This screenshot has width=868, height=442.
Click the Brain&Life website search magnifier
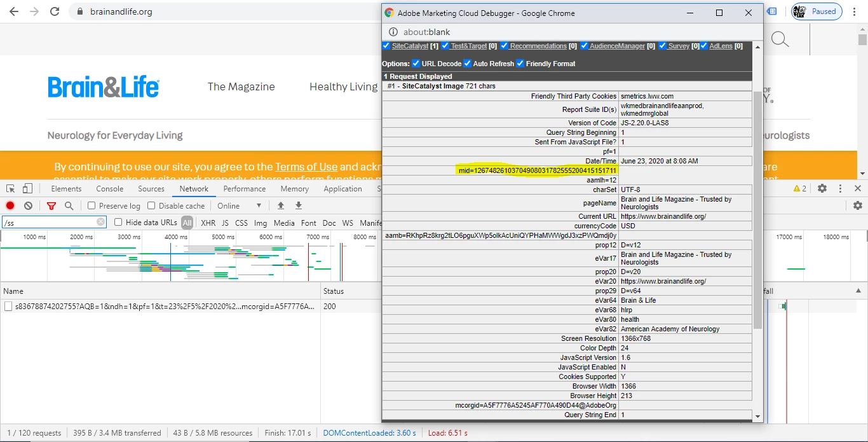[x=780, y=39]
